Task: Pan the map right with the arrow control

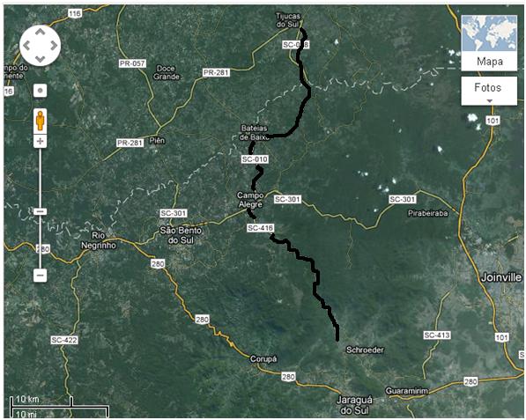Action: tap(54, 45)
